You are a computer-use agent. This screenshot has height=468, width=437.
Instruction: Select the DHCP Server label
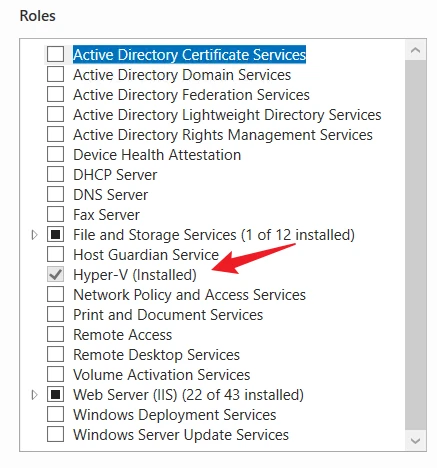click(x=115, y=175)
